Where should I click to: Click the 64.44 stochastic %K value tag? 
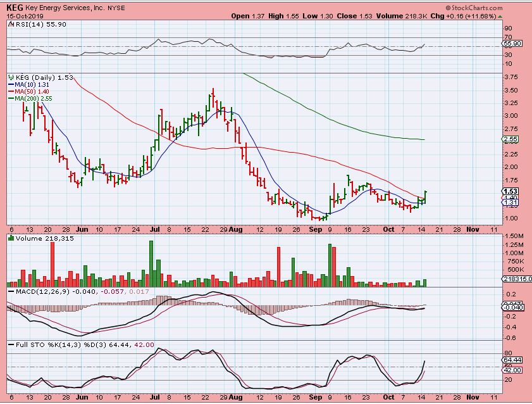(512, 360)
